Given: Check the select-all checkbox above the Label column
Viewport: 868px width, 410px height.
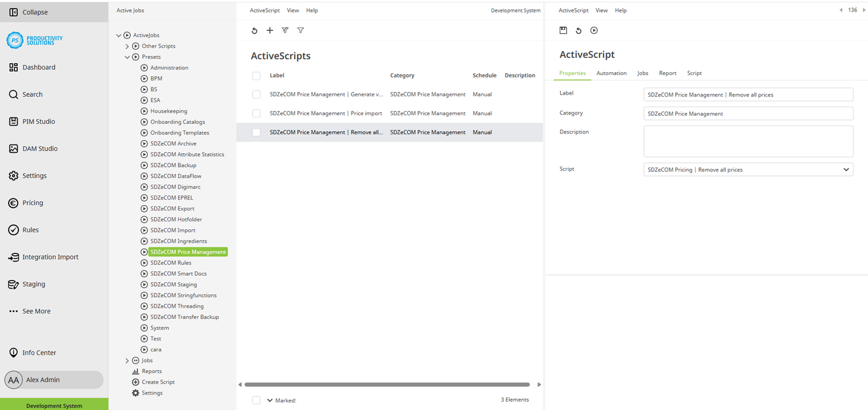Looking at the screenshot, I should [x=256, y=75].
